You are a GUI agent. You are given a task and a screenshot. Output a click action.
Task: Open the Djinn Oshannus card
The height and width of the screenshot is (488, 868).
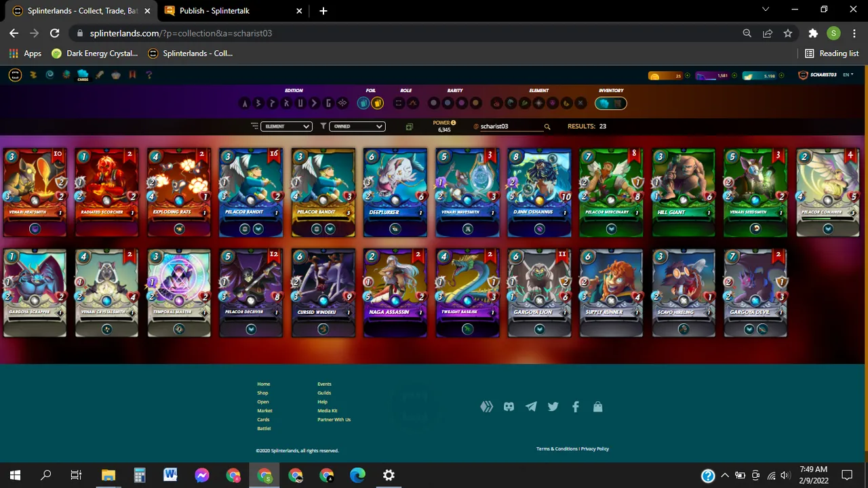[539, 192]
